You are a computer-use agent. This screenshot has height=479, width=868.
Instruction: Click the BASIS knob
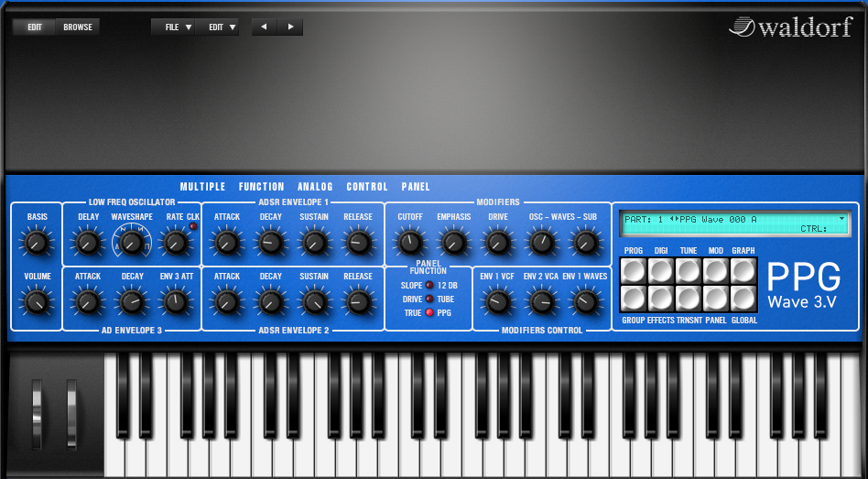tap(38, 243)
